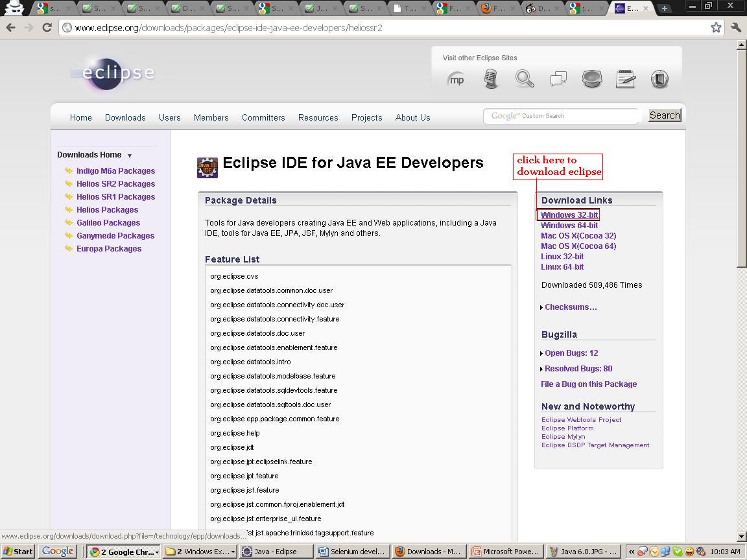Open Helios SR1 Packages link

click(116, 196)
